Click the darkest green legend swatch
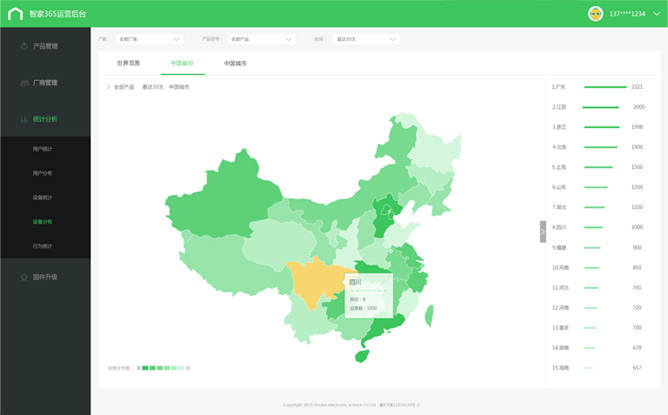The width and height of the screenshot is (668, 415). pos(145,368)
